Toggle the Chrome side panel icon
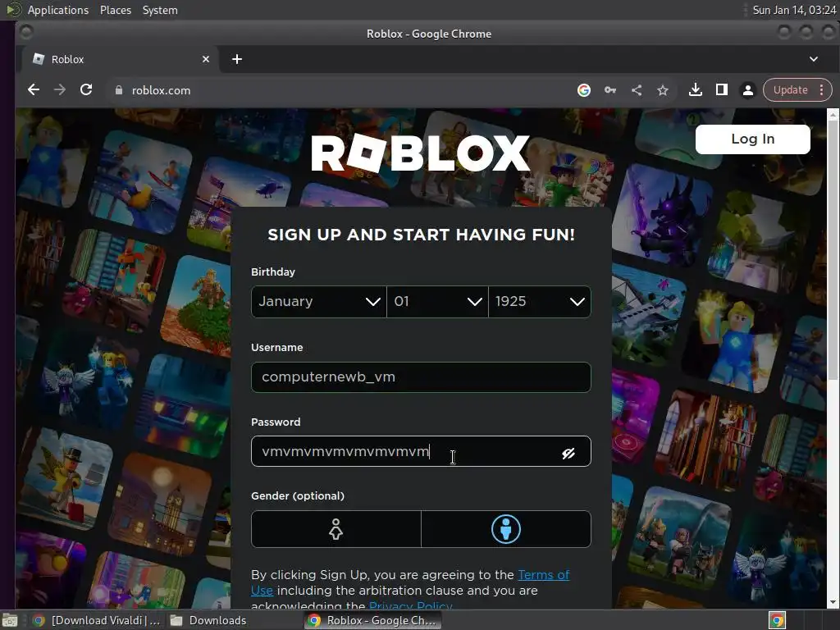 click(722, 90)
